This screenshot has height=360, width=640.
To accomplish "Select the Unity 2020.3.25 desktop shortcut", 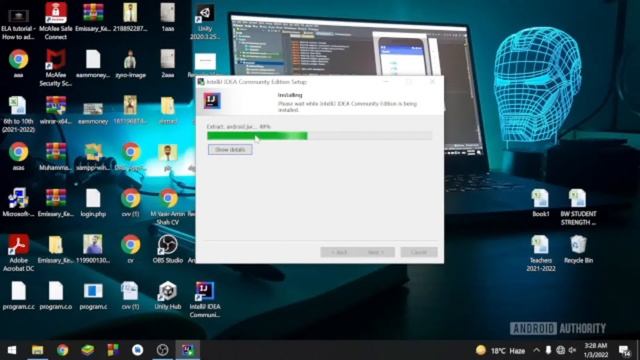I will 205,23.
